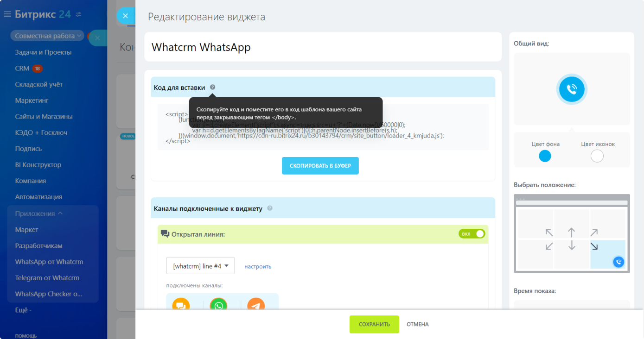Pick the white Цвет иконок swatch
The image size is (644, 339).
[597, 156]
